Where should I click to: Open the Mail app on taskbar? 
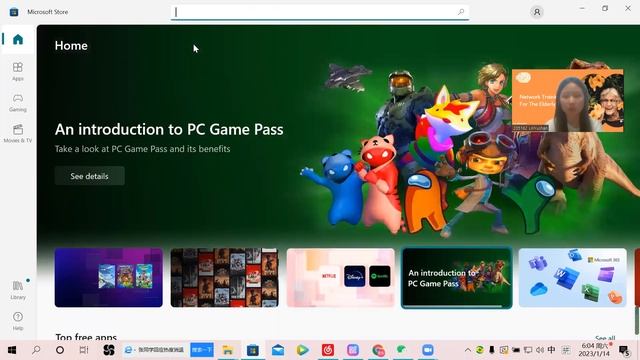[278, 350]
